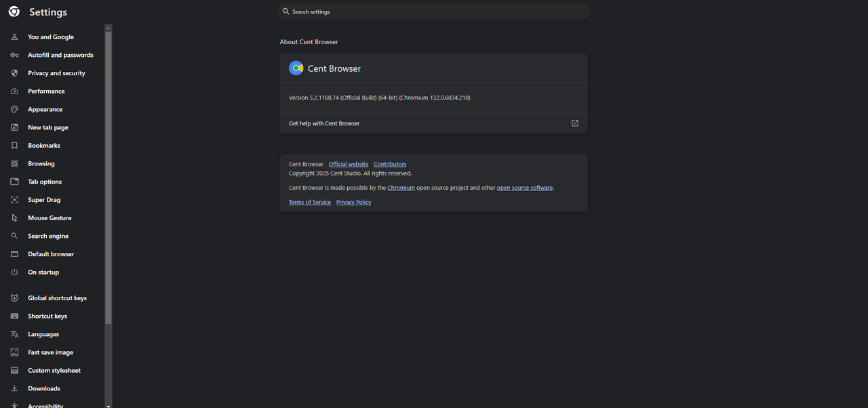Click the translate icon for Languages
Screen dimensions: 868x408
(x=14, y=334)
